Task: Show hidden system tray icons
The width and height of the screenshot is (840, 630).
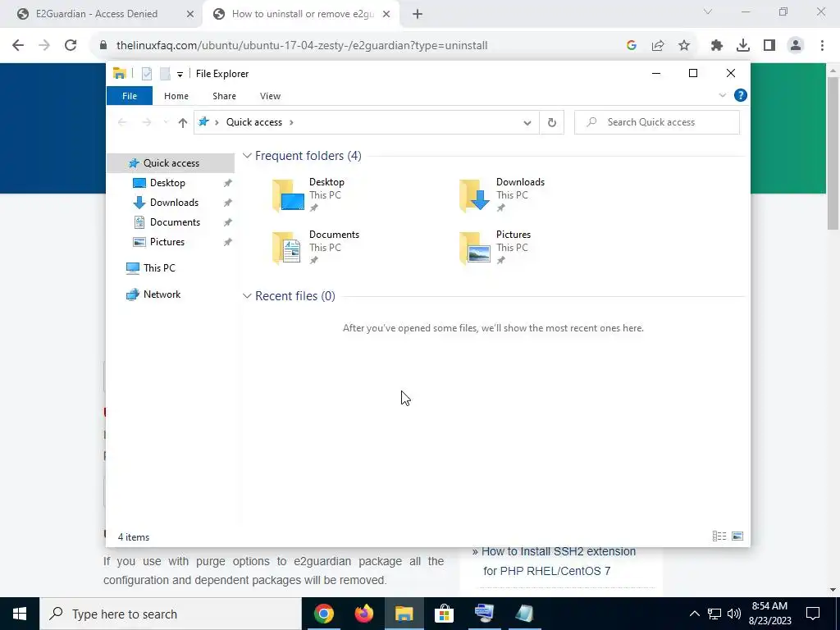Action: click(694, 614)
